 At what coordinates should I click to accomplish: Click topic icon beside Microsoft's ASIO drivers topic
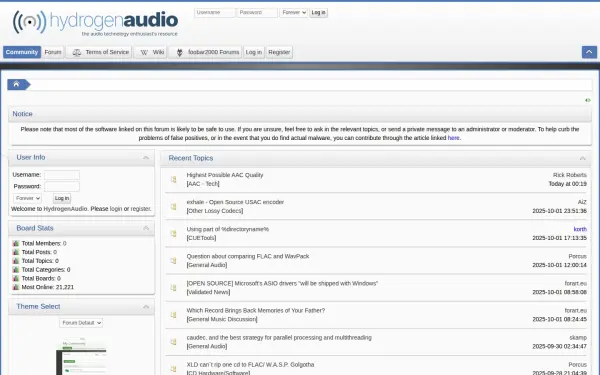(173, 288)
